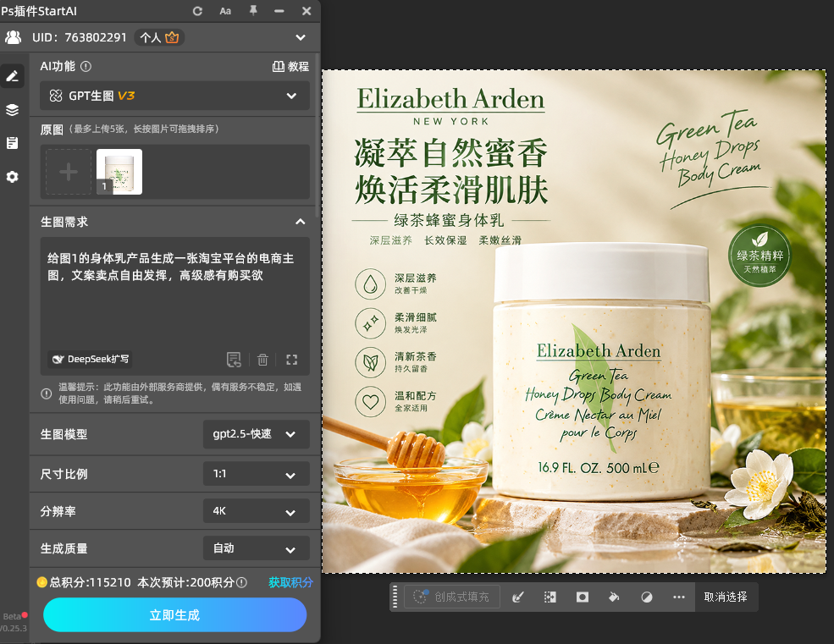Open the 分辨率 4K dropdown
Screen dimensions: 834x644
(x=257, y=510)
